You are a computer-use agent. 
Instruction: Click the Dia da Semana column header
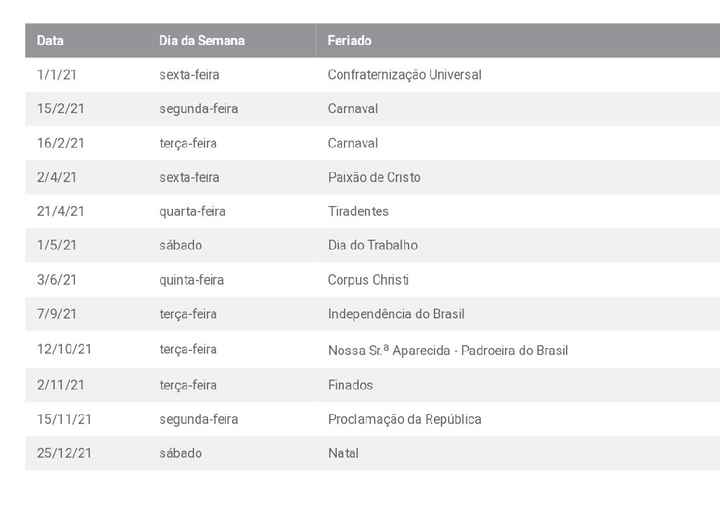click(x=202, y=40)
